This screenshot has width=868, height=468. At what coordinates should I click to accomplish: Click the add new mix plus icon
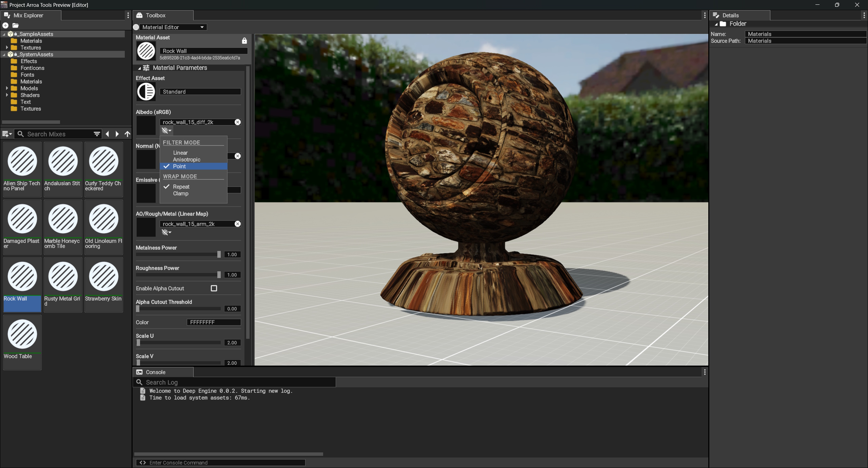click(5, 25)
